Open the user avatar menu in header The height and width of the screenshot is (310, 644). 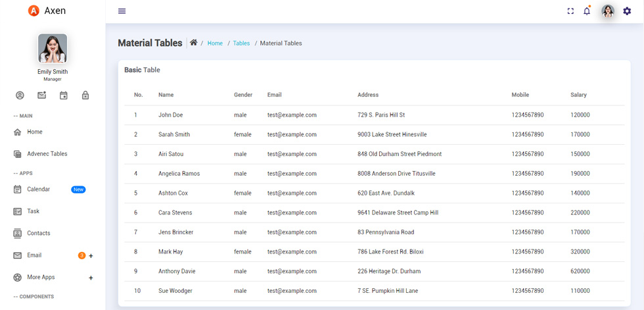click(x=608, y=11)
